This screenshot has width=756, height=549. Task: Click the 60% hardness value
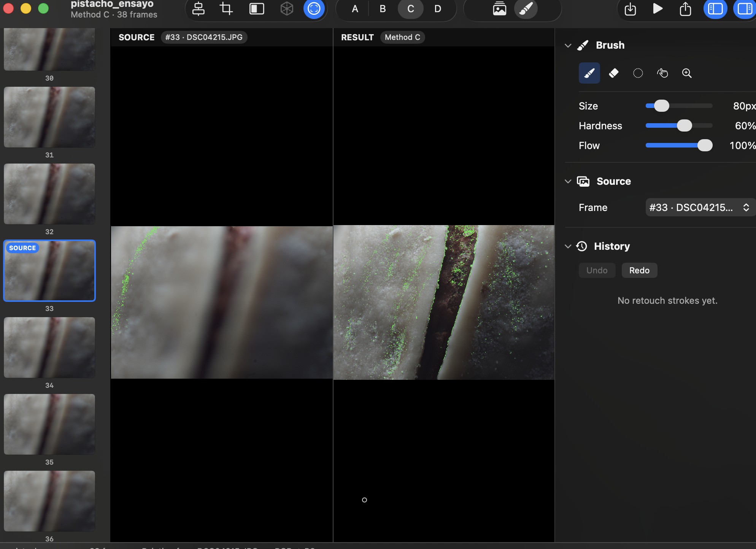tap(745, 125)
